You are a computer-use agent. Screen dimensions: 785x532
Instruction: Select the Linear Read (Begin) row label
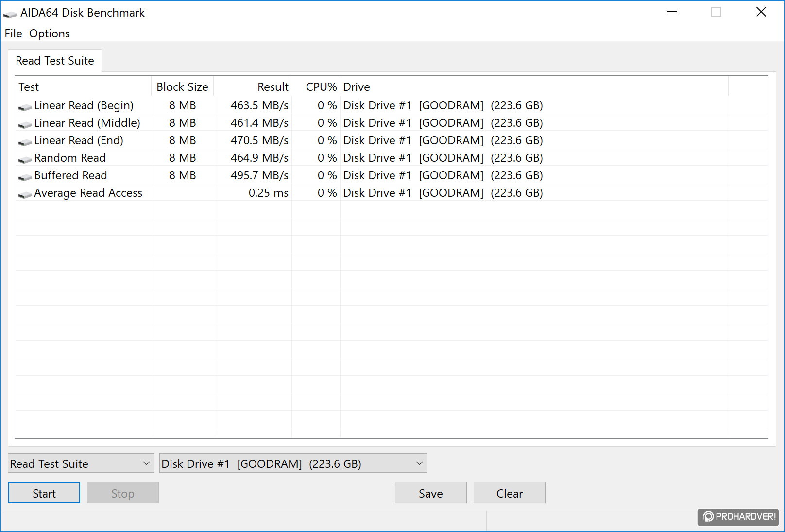84,105
